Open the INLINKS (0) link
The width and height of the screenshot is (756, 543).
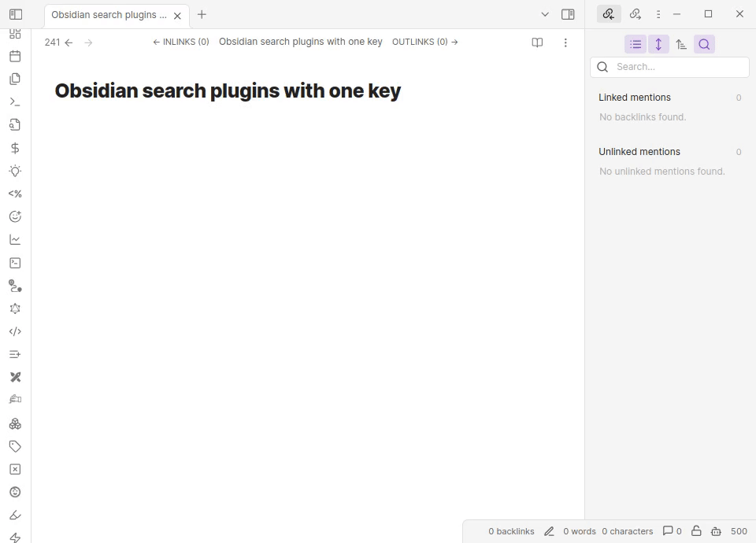click(181, 42)
